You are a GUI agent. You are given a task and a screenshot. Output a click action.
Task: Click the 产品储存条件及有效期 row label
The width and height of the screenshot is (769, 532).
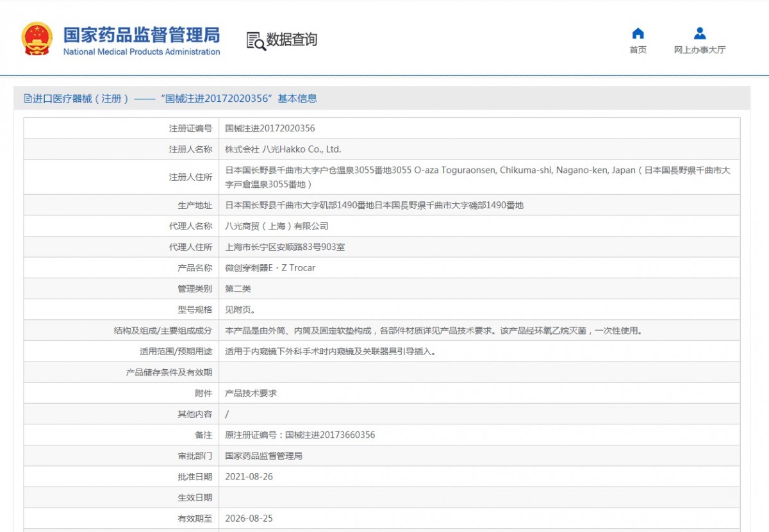[x=169, y=372]
